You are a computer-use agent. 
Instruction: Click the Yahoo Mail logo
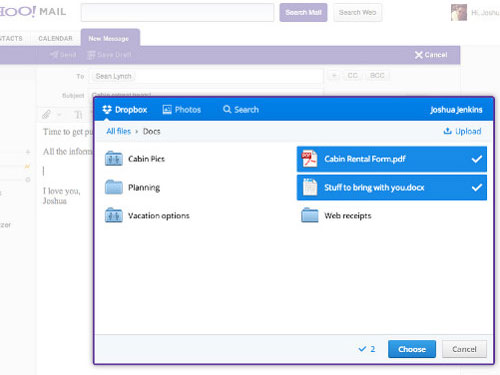(x=33, y=11)
